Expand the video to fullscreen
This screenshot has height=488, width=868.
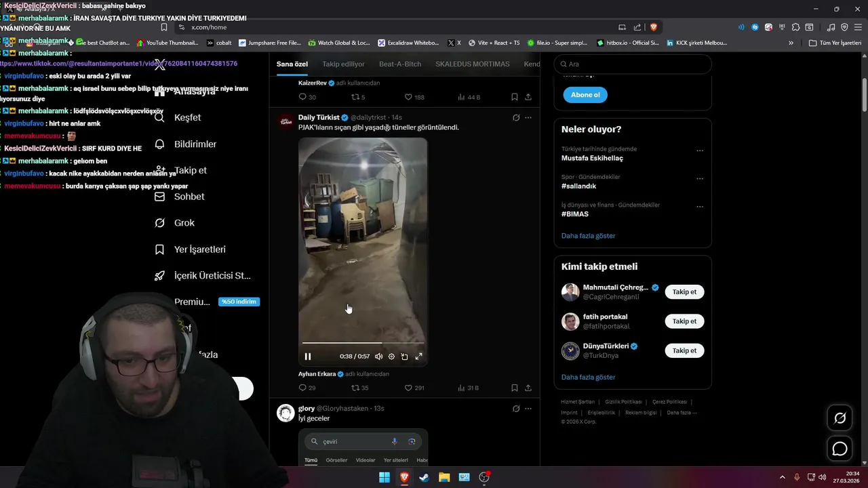[418, 357]
